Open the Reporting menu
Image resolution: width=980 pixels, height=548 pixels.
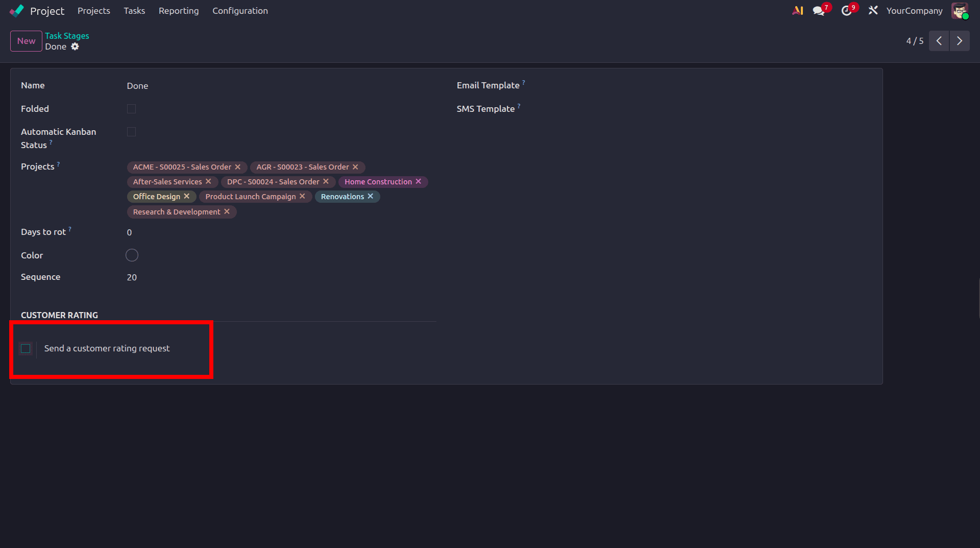[x=179, y=11]
